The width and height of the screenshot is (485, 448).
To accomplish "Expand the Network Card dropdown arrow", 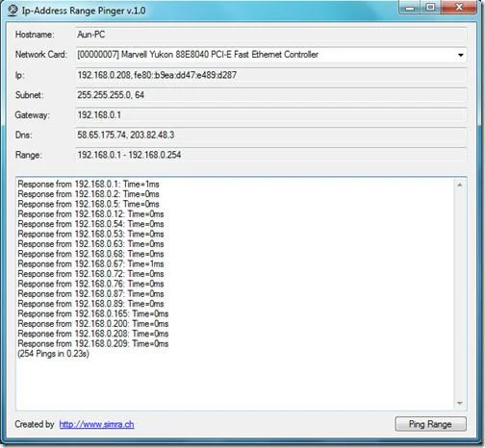I will 461,55.
